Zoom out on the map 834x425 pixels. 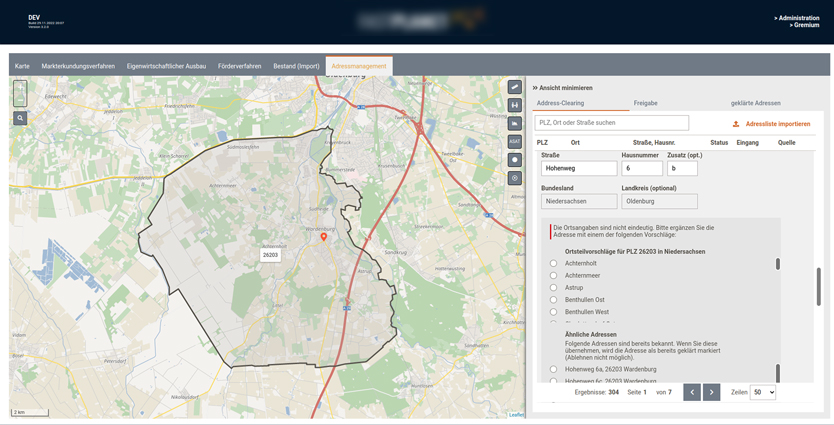(20, 100)
